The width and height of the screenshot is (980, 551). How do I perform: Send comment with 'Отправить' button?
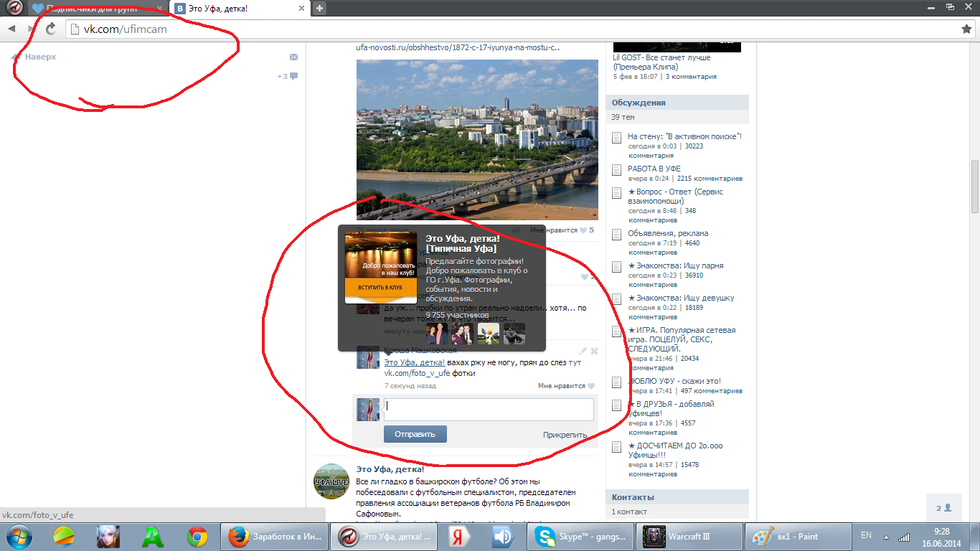tap(415, 434)
